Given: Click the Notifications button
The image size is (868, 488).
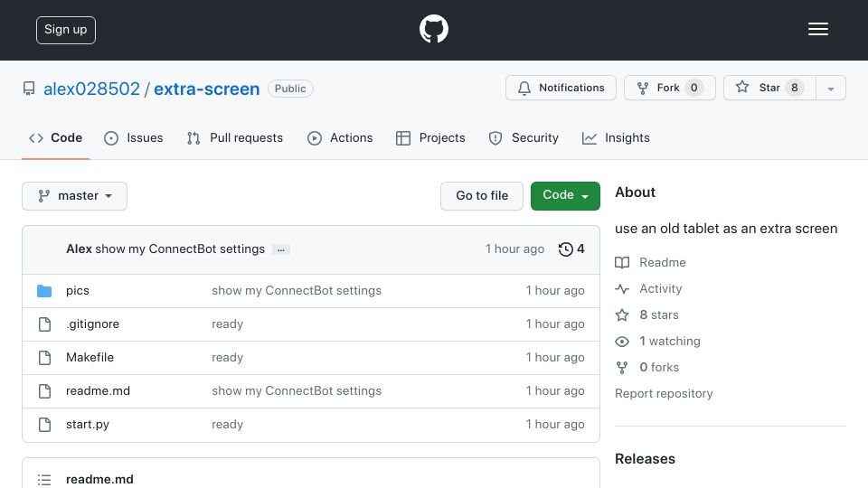Looking at the screenshot, I should 561,88.
